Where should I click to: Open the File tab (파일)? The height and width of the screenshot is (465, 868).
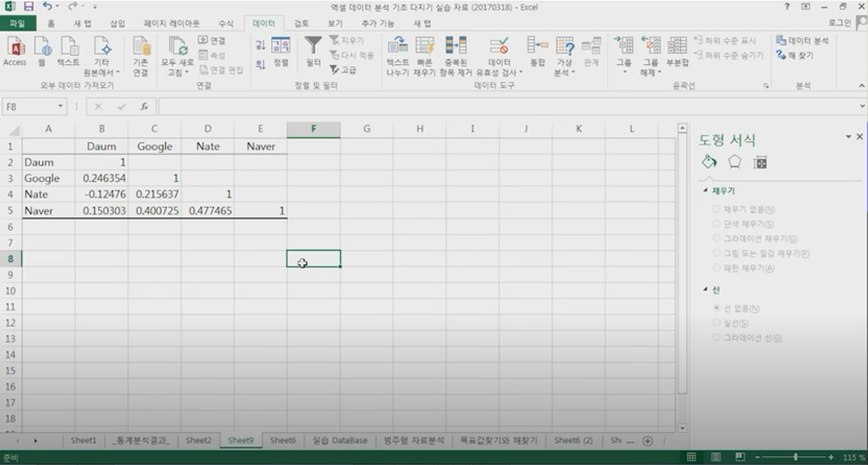(x=17, y=23)
